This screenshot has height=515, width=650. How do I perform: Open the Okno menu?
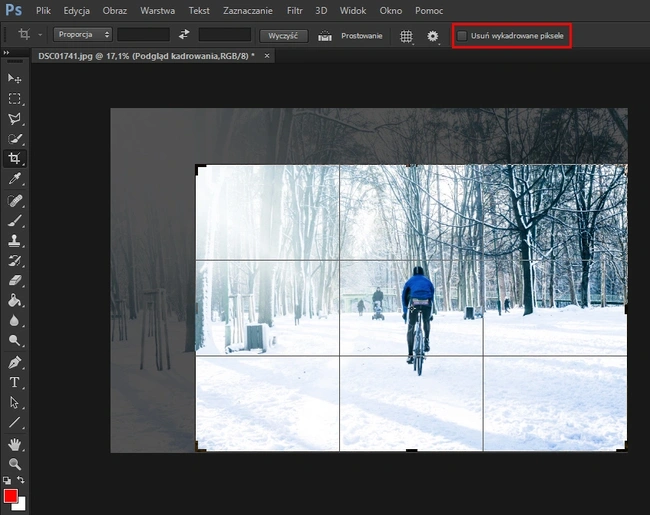point(390,11)
